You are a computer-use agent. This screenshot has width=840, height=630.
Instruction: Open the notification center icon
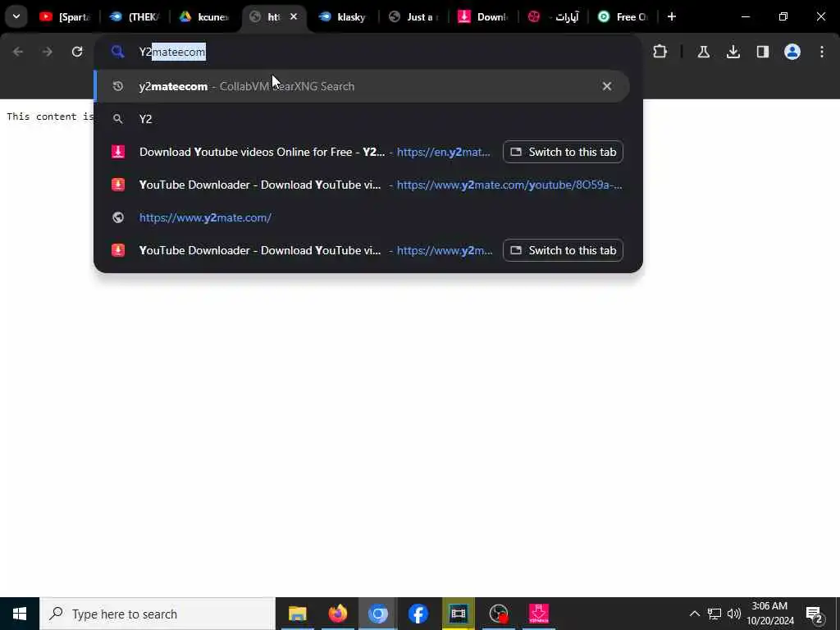815,614
